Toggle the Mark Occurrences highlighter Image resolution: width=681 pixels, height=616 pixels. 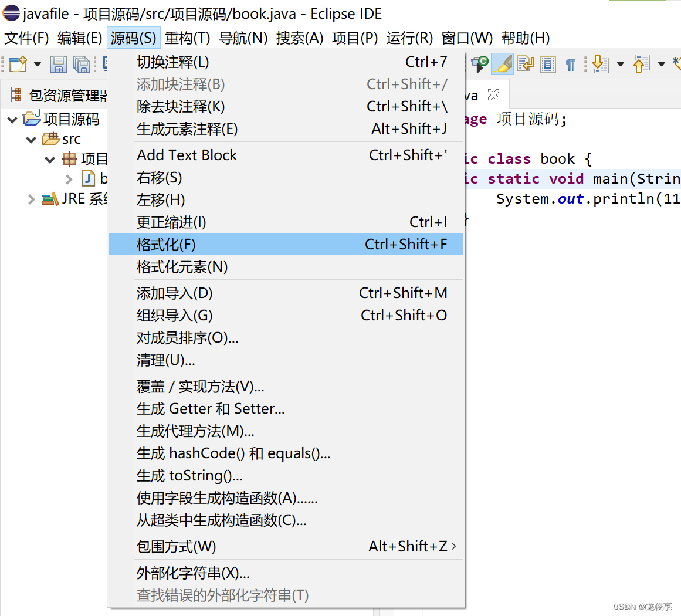[503, 63]
